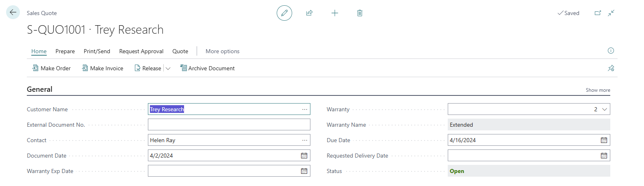Viewport: 644px width, 186px height.
Task: Pin the action bar icon
Action: point(611,68)
